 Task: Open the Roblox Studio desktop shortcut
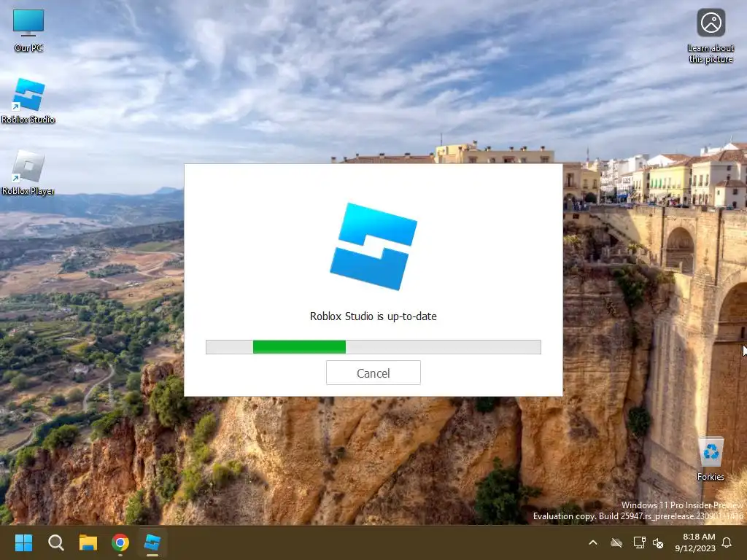(28, 101)
